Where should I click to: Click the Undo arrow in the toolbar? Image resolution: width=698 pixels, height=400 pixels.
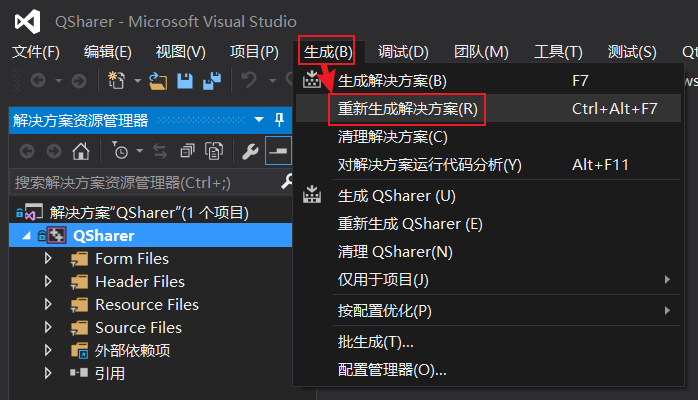(x=249, y=80)
